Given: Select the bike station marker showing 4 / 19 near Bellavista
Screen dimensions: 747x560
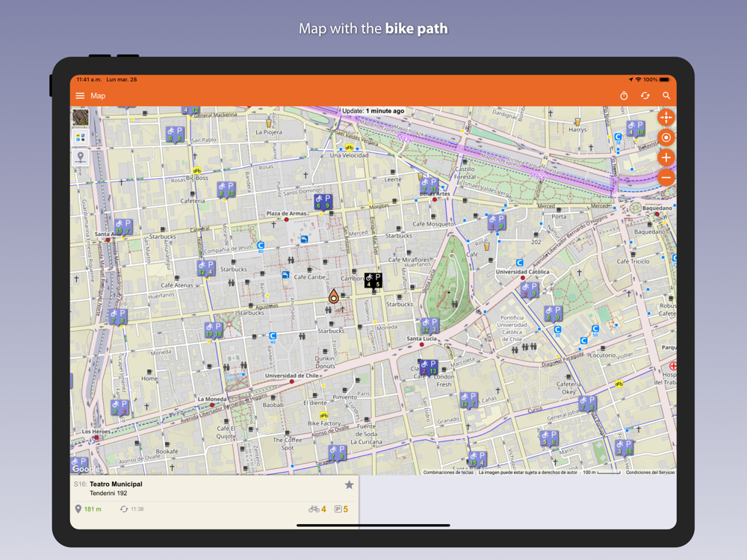Looking at the screenshot, I should 635,128.
